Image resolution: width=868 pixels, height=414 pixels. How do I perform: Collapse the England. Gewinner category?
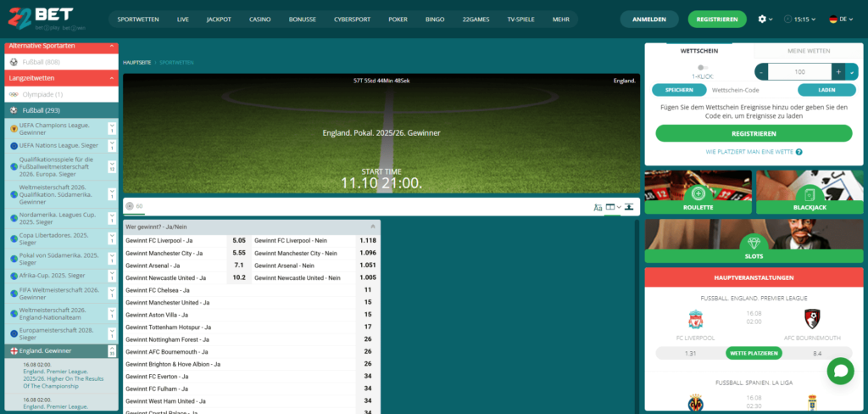(112, 351)
